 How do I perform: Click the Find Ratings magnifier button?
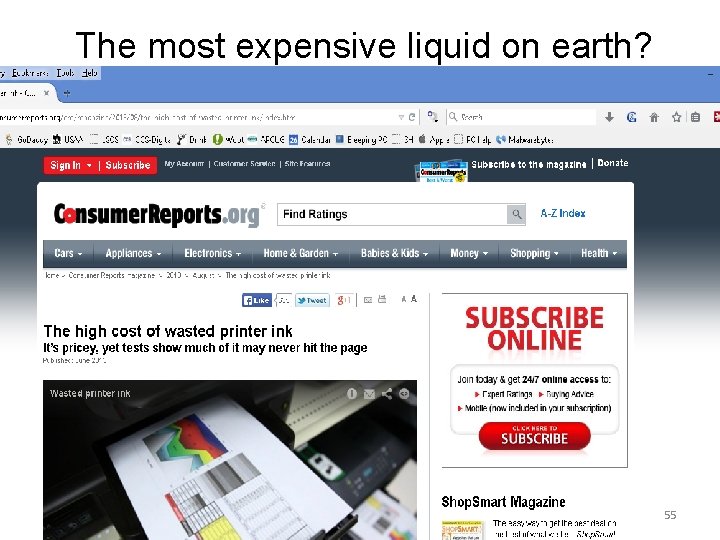pyautogui.click(x=516, y=214)
